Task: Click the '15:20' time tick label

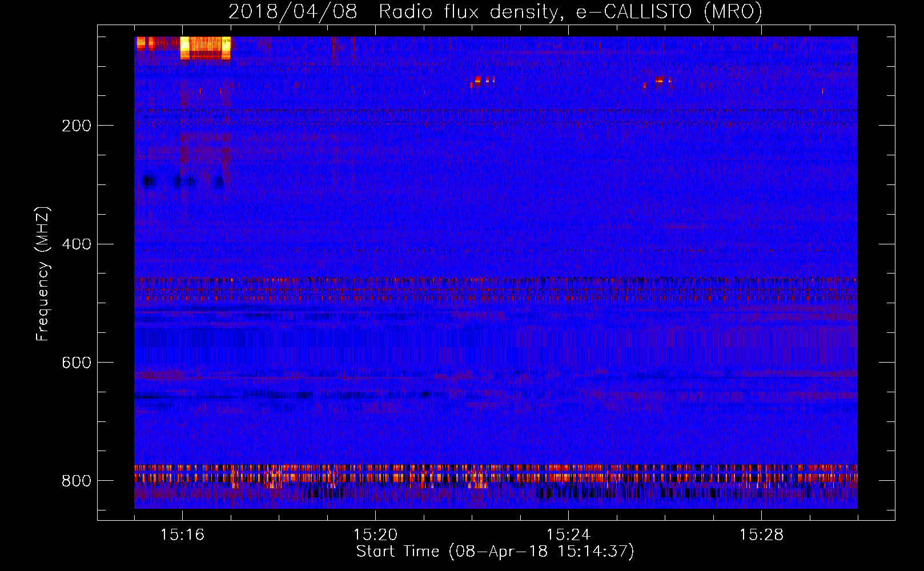Action: [375, 534]
